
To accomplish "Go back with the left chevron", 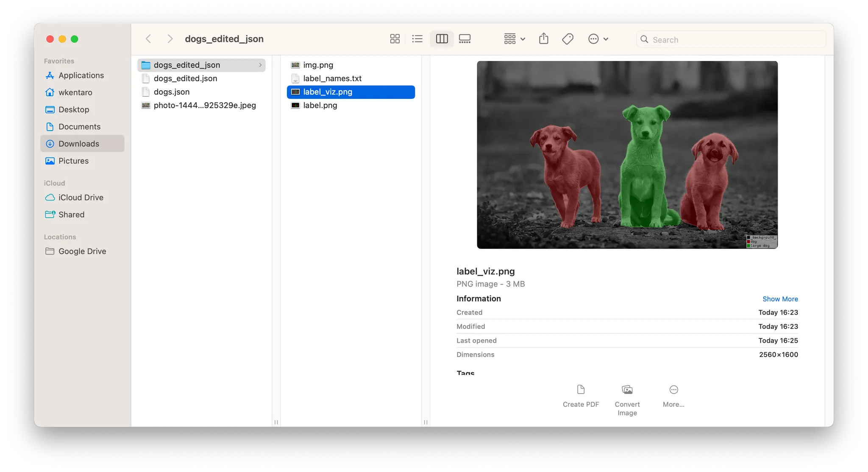I will [x=148, y=39].
